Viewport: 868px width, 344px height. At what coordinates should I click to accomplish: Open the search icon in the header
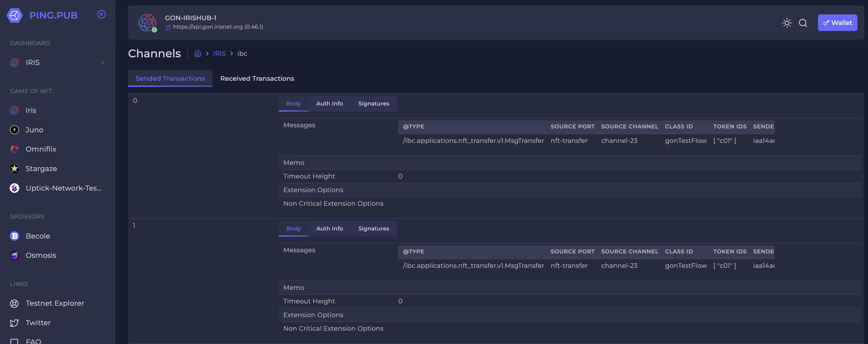point(803,23)
